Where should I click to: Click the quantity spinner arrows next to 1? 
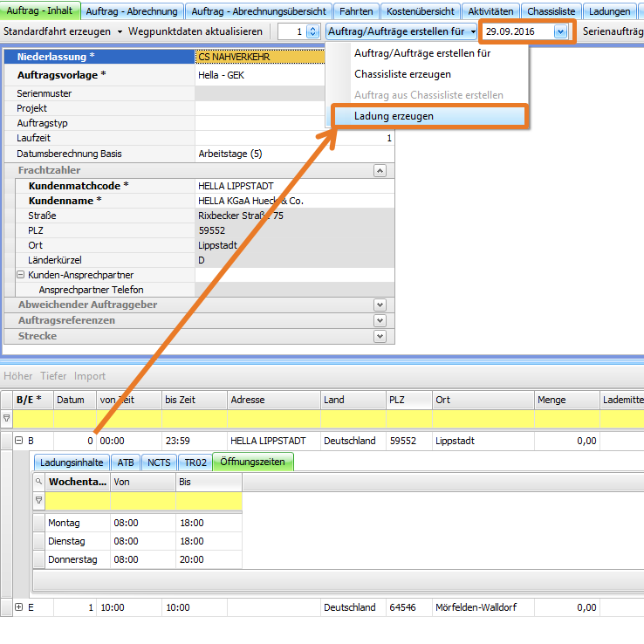coord(313,31)
